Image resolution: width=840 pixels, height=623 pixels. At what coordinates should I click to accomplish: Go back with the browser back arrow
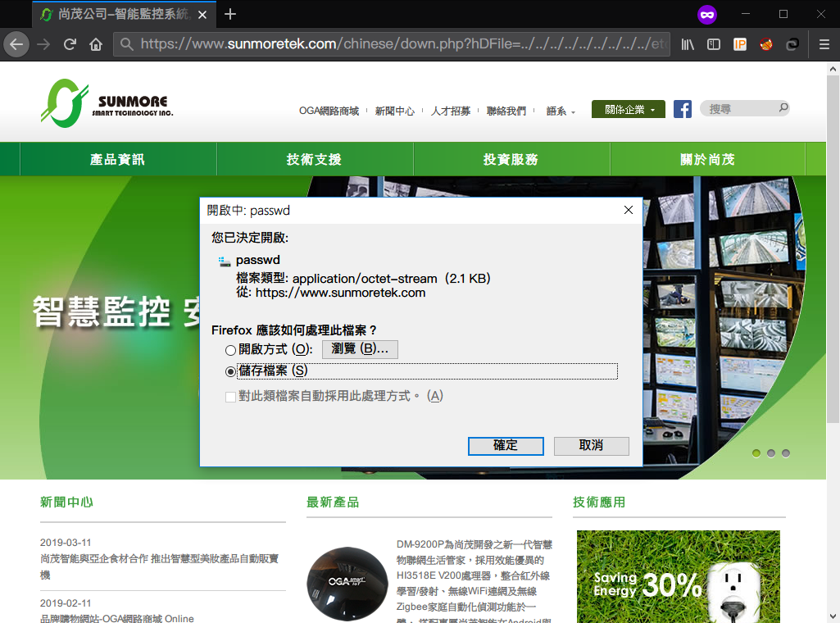16,44
